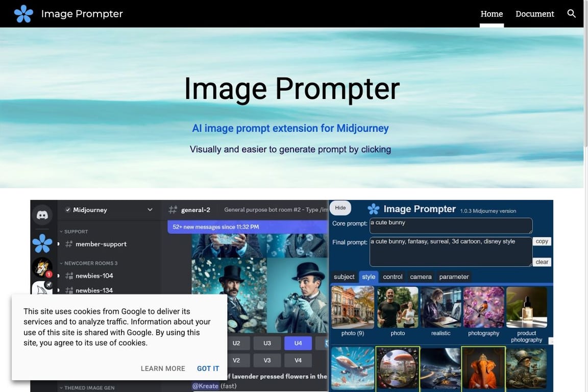Click the man with top hat generated image
The height and width of the screenshot is (392, 588).
pyautogui.click(x=229, y=295)
